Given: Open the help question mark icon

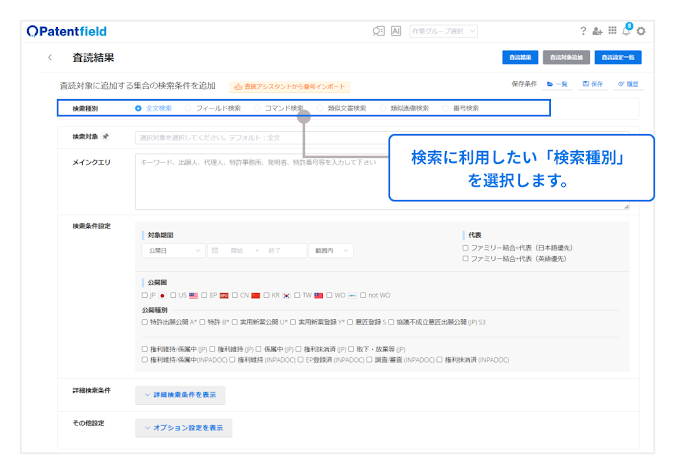Looking at the screenshot, I should point(583,31).
